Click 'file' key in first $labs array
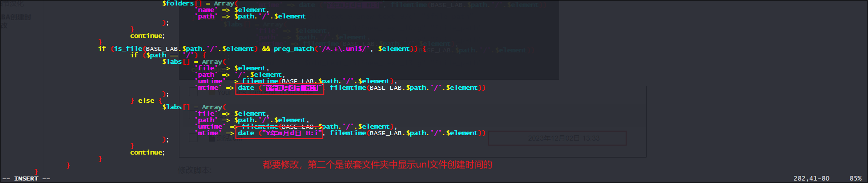Image resolution: width=868 pixels, height=183 pixels. coord(206,68)
